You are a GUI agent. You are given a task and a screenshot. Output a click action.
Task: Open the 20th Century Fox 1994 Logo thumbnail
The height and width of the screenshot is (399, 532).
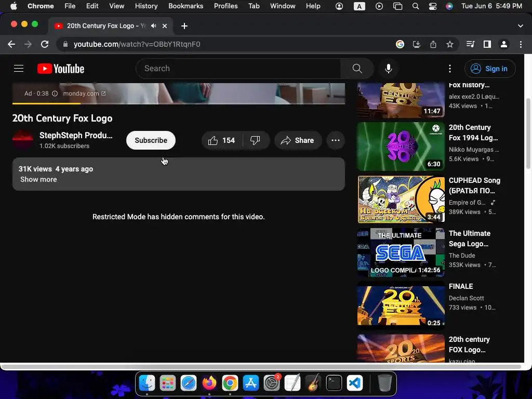click(x=401, y=146)
